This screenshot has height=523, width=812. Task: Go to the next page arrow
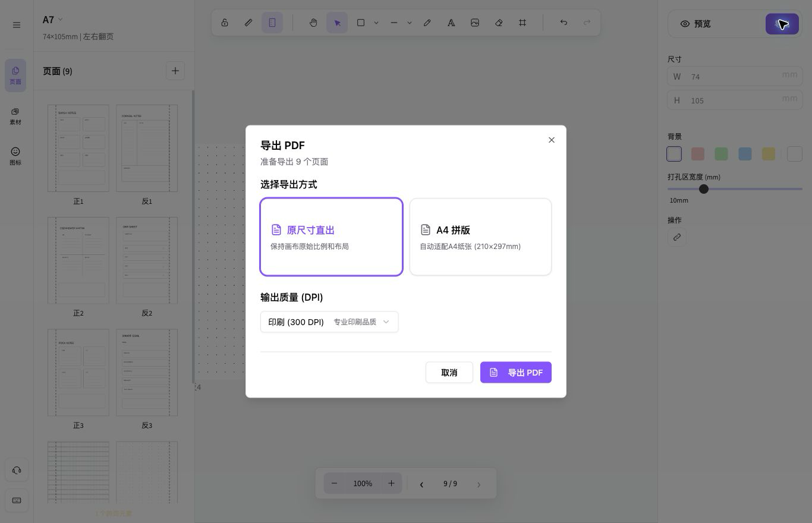[x=479, y=484]
